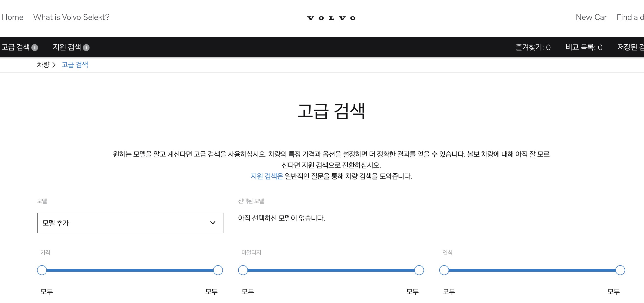The height and width of the screenshot is (303, 644).
Task: Switch to the 지원 검색 tab
Action: pyautogui.click(x=67, y=47)
